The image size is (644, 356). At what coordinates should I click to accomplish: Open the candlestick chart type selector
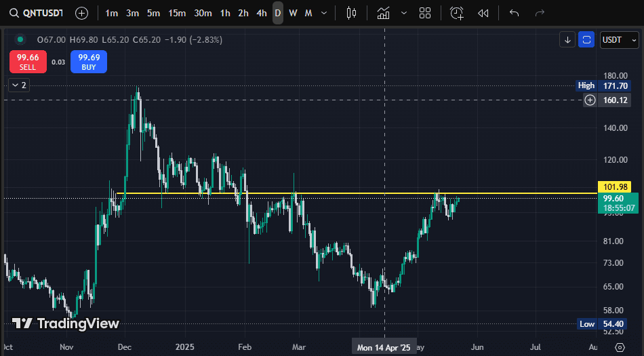(350, 13)
